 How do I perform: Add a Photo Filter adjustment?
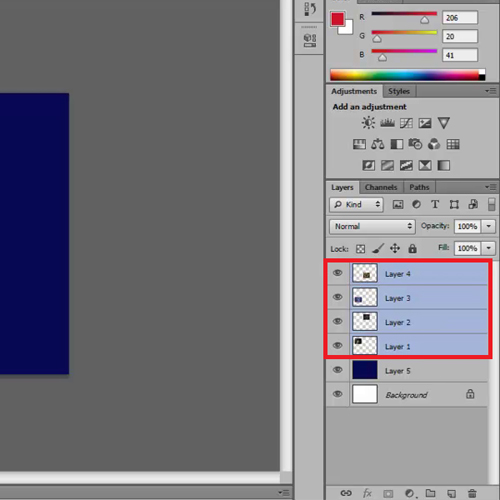point(415,144)
